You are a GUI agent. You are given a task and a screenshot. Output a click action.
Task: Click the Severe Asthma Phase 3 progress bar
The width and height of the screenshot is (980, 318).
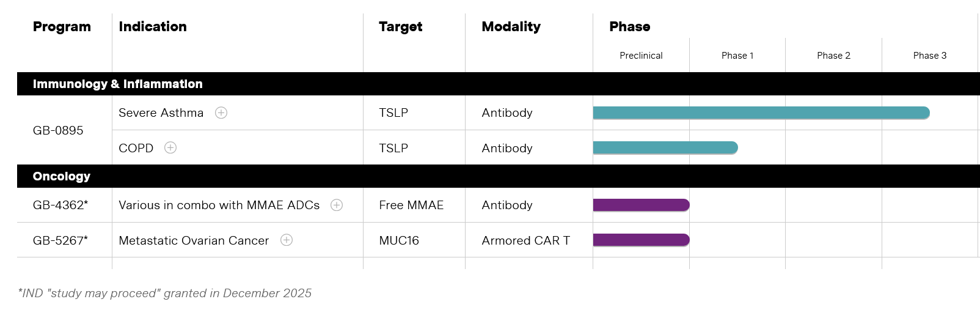click(761, 113)
